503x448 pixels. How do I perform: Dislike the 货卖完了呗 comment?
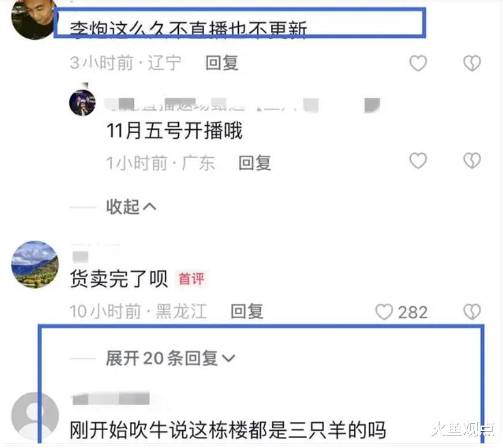pyautogui.click(x=472, y=312)
